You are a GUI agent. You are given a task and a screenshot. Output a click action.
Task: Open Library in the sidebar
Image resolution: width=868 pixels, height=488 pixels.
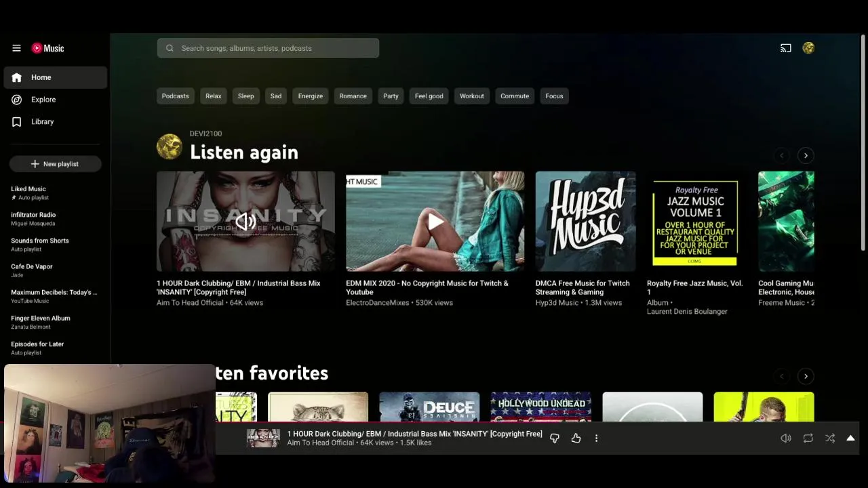(x=56, y=122)
